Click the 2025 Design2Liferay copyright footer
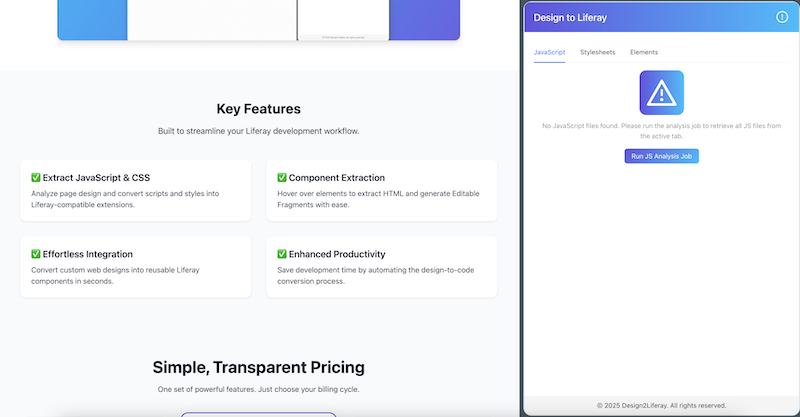The image size is (800, 417). pos(660,405)
